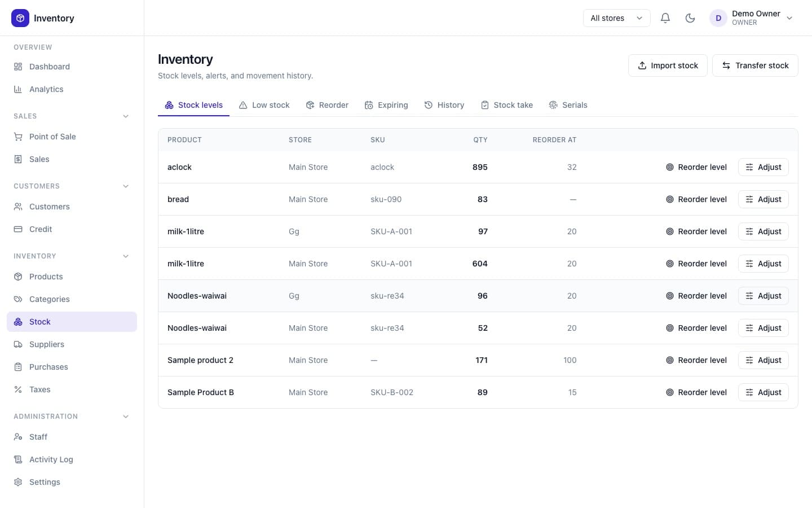
Task: Click the Point of Sale cart icon
Action: pos(18,137)
